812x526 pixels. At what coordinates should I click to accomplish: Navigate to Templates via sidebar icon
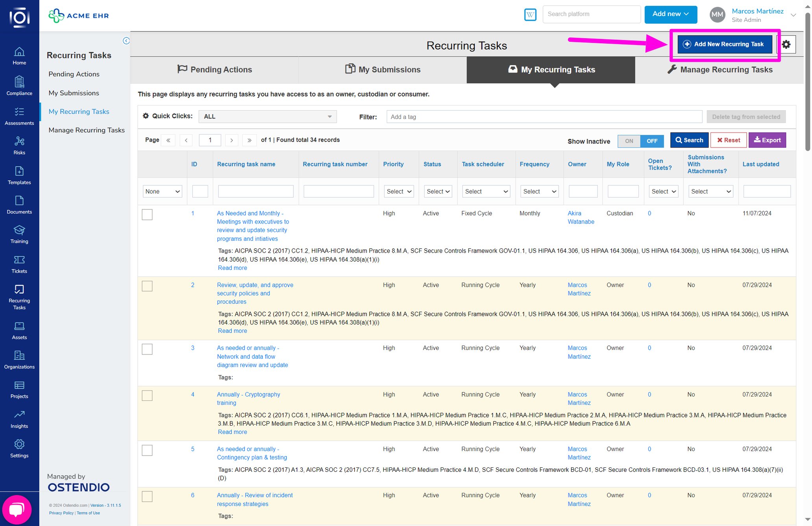[19, 174]
